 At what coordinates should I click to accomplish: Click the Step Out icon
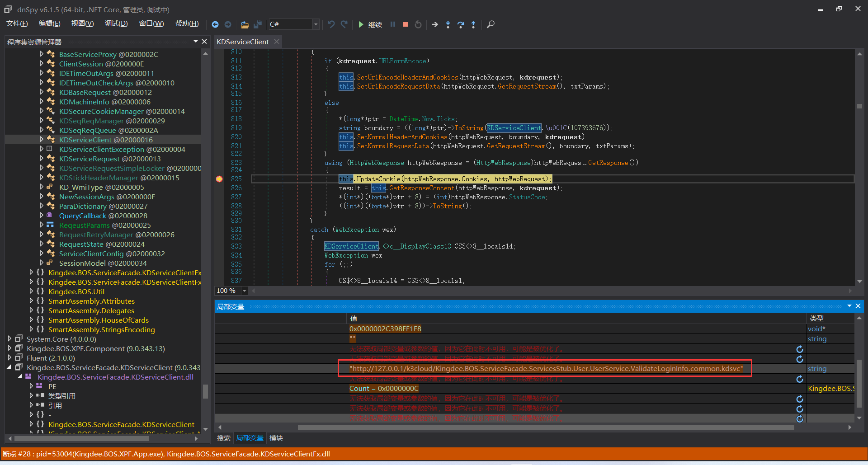[x=473, y=24]
